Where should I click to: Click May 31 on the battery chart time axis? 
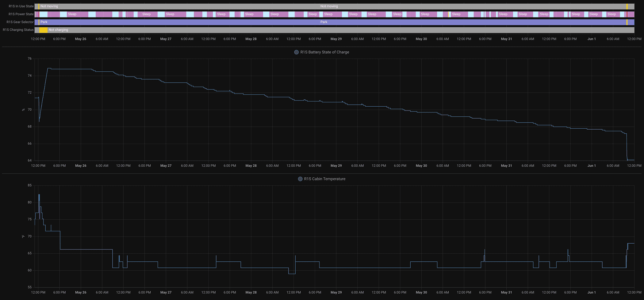pyautogui.click(x=506, y=166)
